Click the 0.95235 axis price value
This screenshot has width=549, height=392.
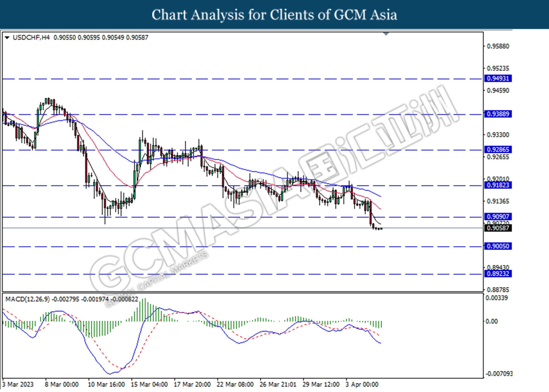[x=498, y=68]
